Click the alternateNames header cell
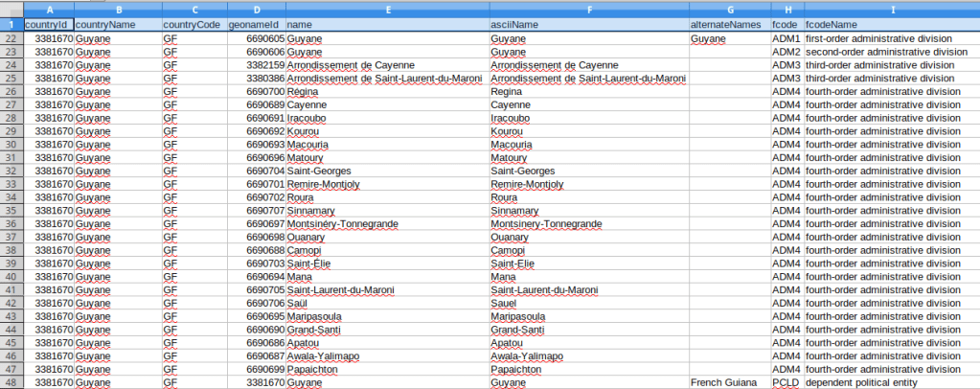 click(728, 24)
